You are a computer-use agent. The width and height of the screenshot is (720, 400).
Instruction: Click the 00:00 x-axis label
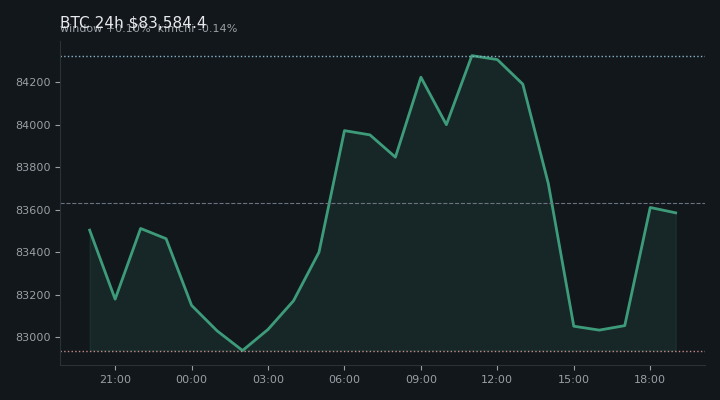tap(192, 379)
